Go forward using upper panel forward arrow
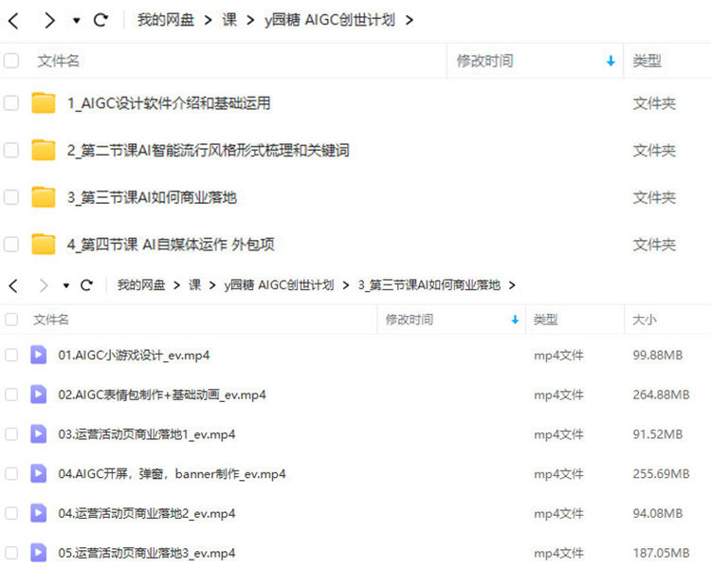 pyautogui.click(x=49, y=21)
